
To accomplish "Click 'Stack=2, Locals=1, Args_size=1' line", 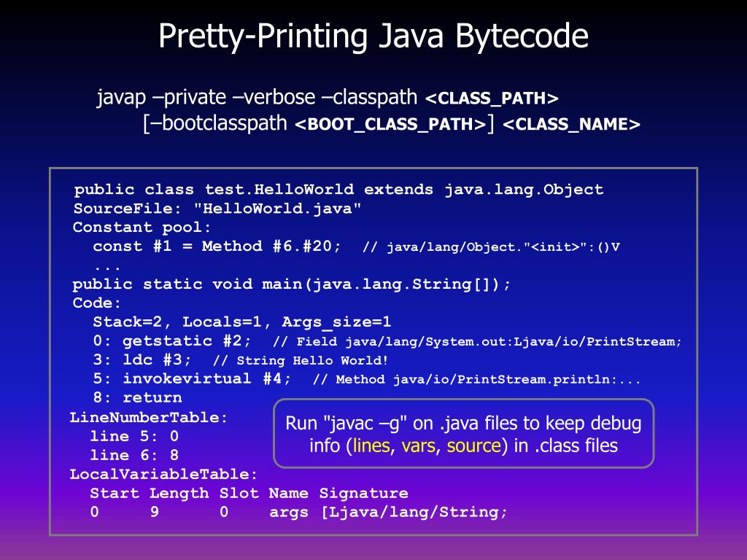I will coord(242,322).
